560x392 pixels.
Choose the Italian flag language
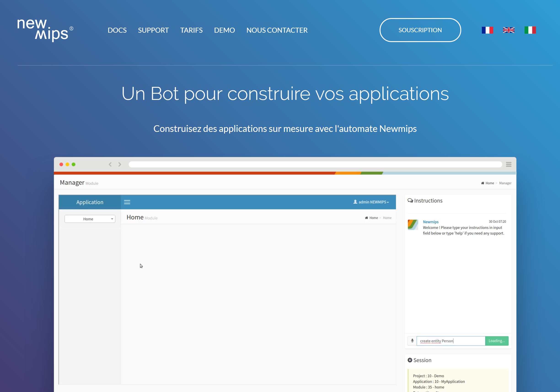pyautogui.click(x=530, y=30)
